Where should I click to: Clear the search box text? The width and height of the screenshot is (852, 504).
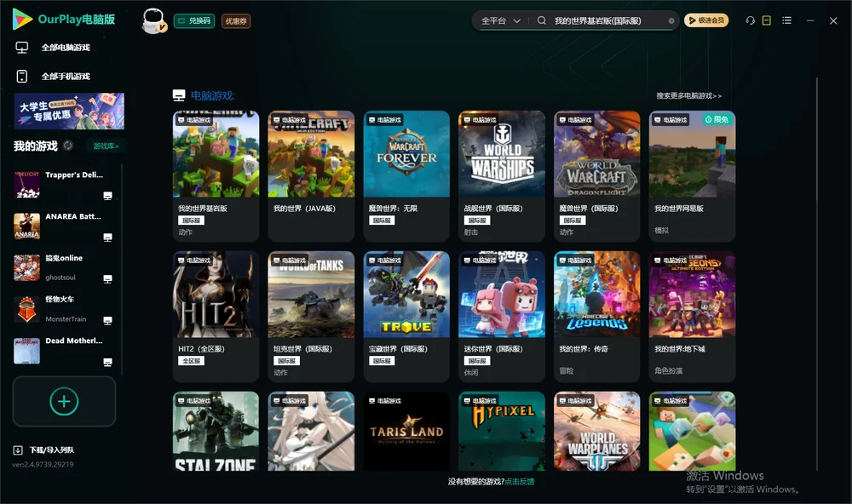coord(671,20)
